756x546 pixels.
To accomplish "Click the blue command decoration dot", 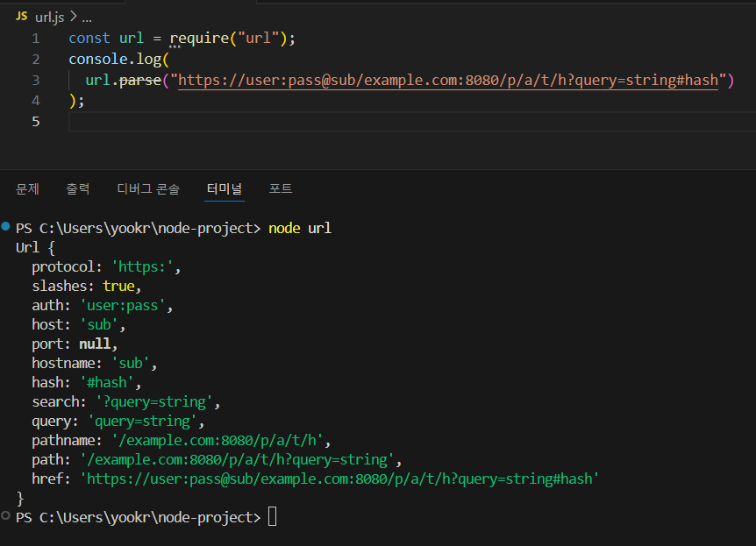I will pos(6,226).
